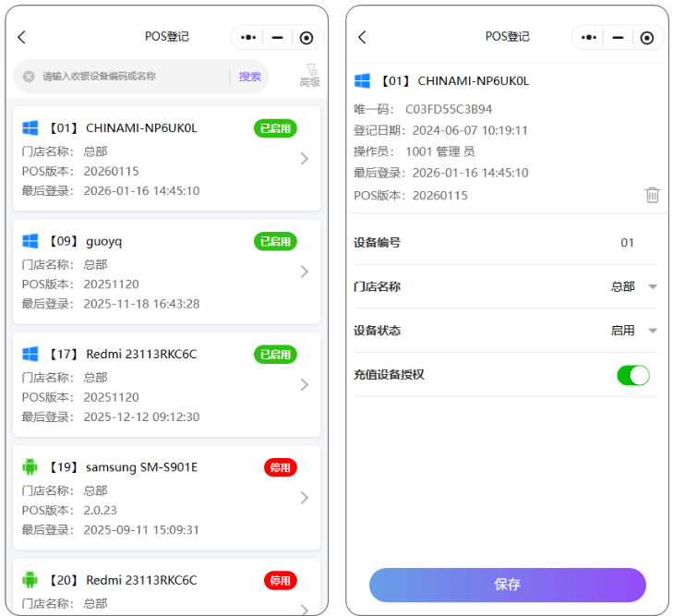Clear the search box with the X icon
The height and width of the screenshot is (616, 673).
[x=29, y=77]
